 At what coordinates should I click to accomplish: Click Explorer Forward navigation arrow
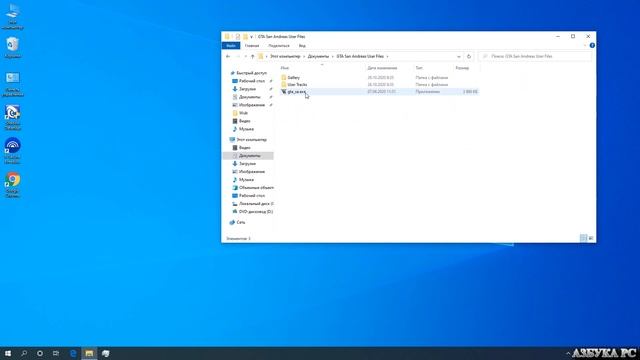coord(238,56)
